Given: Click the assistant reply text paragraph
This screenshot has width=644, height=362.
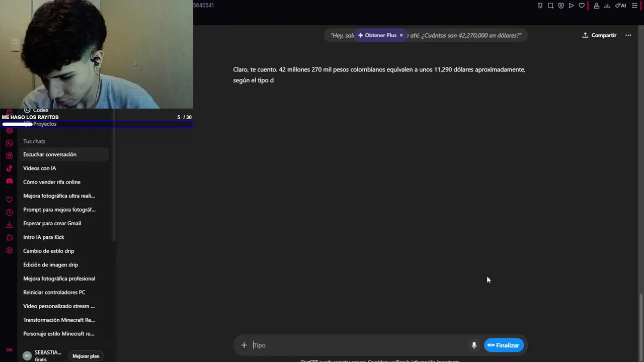Looking at the screenshot, I should (379, 75).
